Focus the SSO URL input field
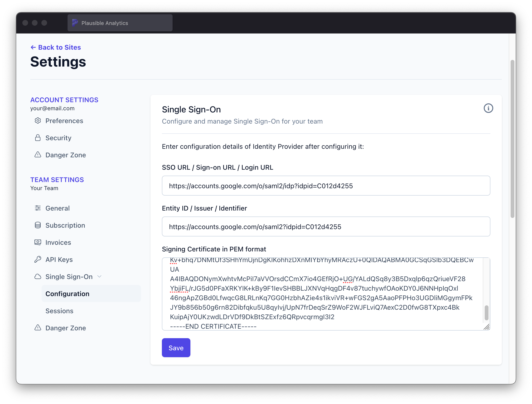Screen dimensions: 532x404 (x=326, y=186)
